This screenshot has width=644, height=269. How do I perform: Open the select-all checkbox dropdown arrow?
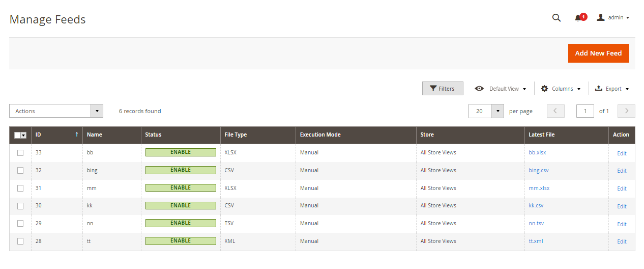coord(23,135)
